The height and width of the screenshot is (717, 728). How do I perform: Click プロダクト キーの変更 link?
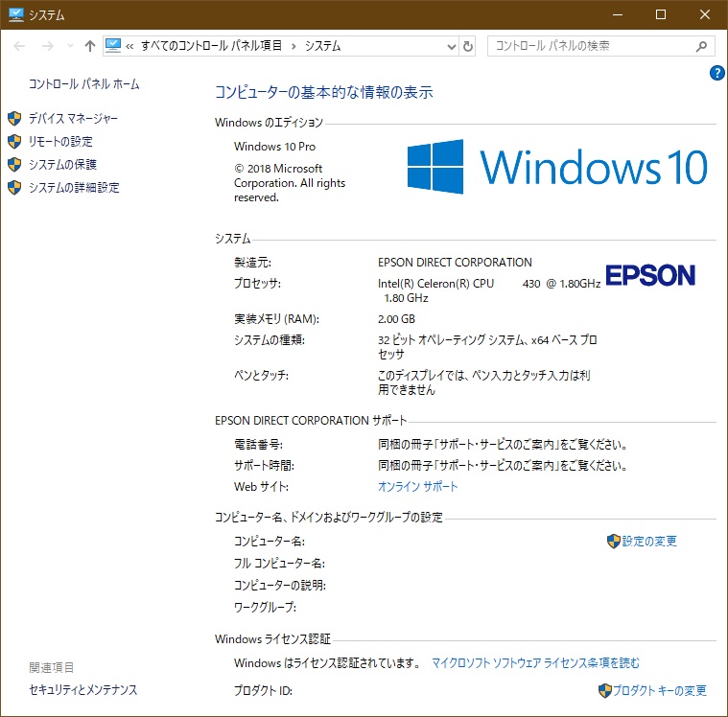tap(659, 690)
